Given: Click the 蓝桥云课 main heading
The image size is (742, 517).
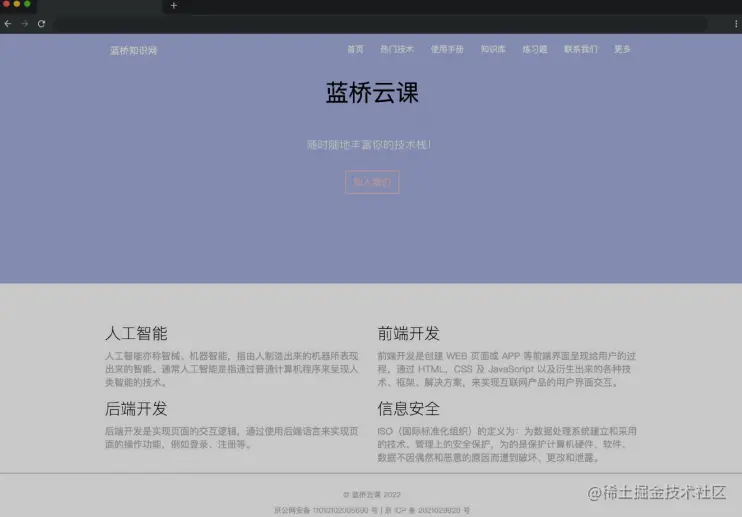Looking at the screenshot, I should [x=372, y=92].
